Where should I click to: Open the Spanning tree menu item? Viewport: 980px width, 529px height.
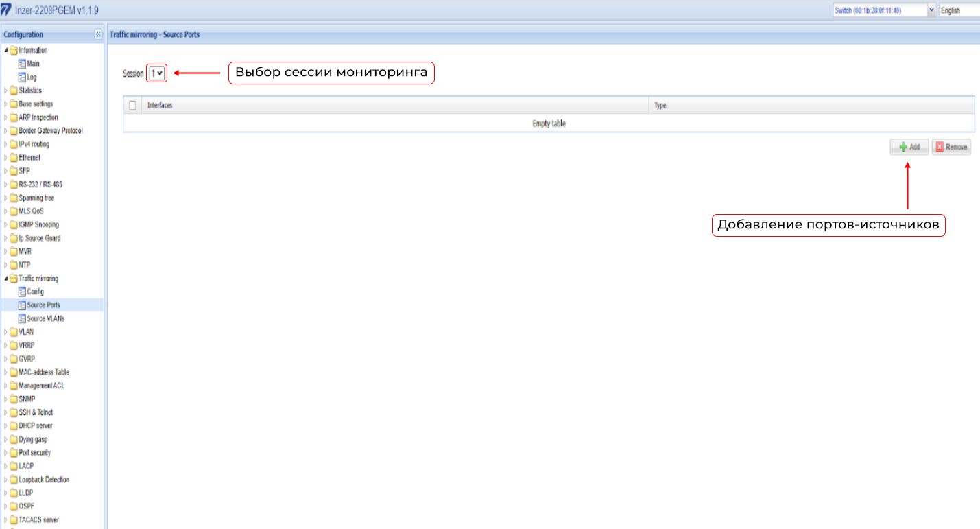(x=36, y=198)
